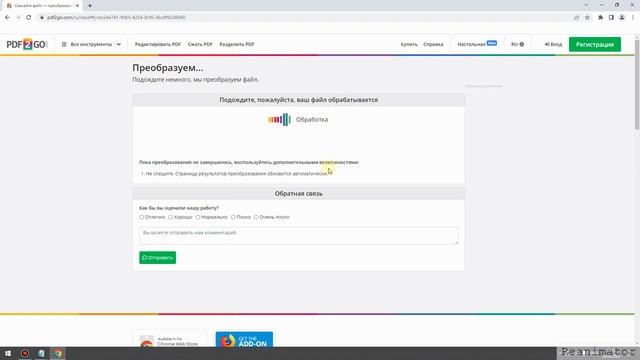Click the Обратная связь heading

pos(298,193)
